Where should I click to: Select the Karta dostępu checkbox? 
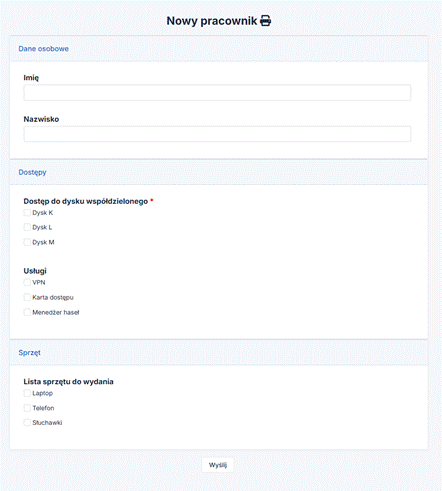click(x=27, y=297)
